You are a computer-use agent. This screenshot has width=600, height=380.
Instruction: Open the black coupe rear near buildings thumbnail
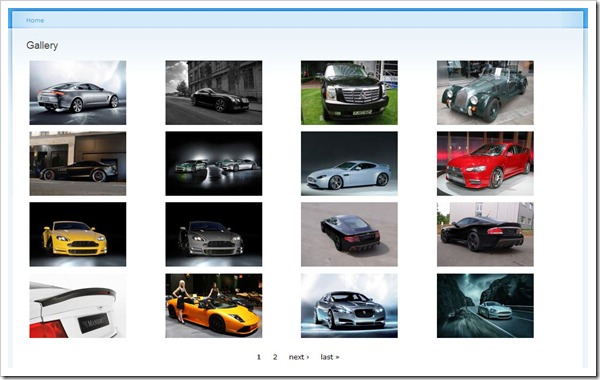[485, 234]
